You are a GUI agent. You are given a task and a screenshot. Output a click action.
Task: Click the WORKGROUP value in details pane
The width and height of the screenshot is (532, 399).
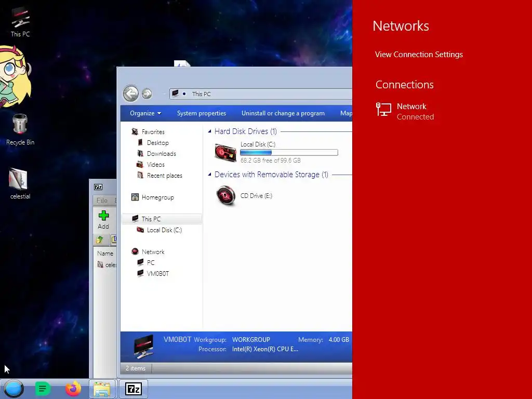click(x=251, y=340)
